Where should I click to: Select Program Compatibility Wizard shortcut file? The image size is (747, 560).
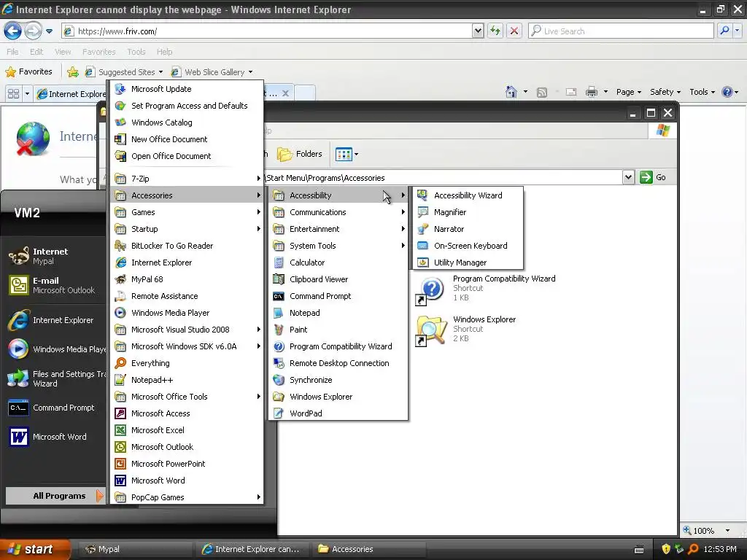(x=485, y=289)
